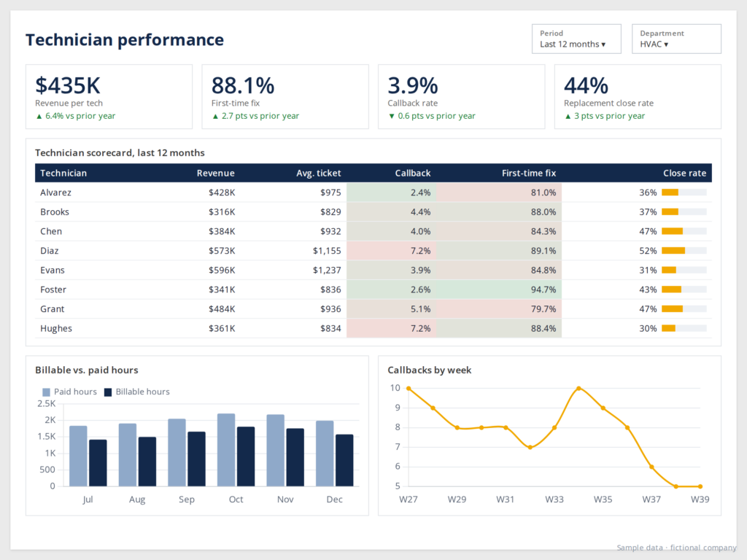Select the Evans technician row name

pyautogui.click(x=53, y=270)
